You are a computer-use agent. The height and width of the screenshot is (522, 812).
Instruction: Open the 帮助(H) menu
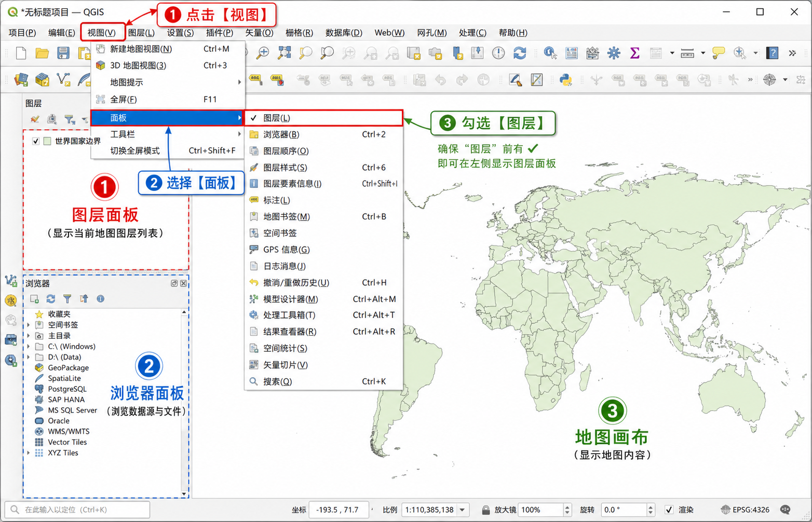click(x=513, y=33)
